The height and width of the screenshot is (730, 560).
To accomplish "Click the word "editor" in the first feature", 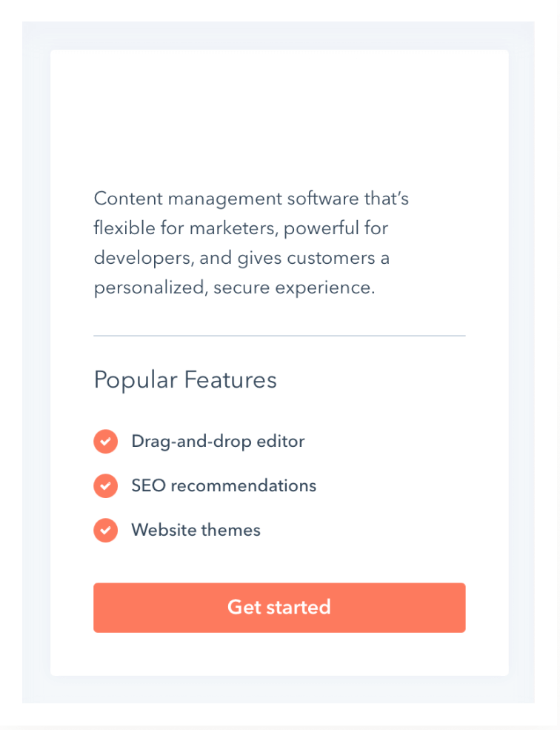I will (x=281, y=442).
